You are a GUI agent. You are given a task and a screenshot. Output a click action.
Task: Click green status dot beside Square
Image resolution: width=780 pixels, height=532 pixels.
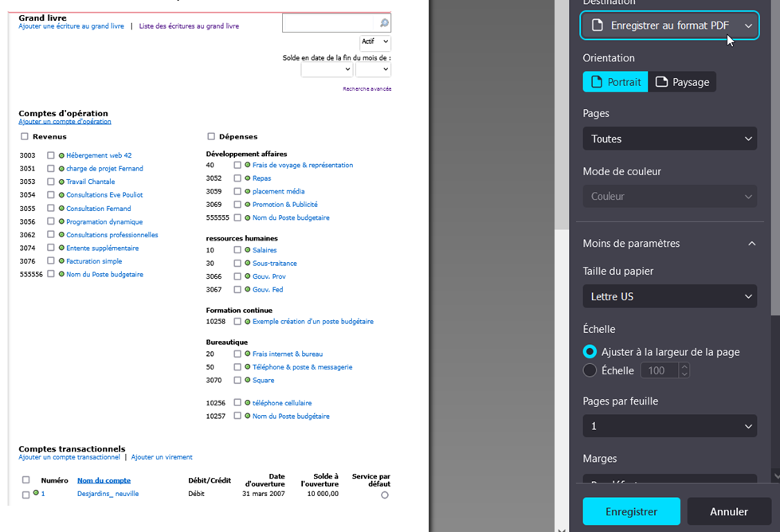[x=248, y=381]
